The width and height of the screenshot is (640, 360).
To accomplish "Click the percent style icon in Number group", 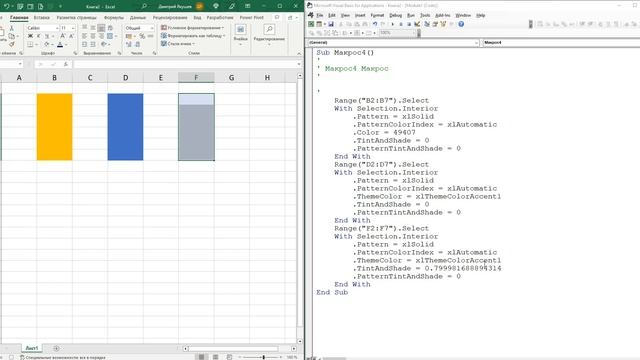I will coord(142,36).
